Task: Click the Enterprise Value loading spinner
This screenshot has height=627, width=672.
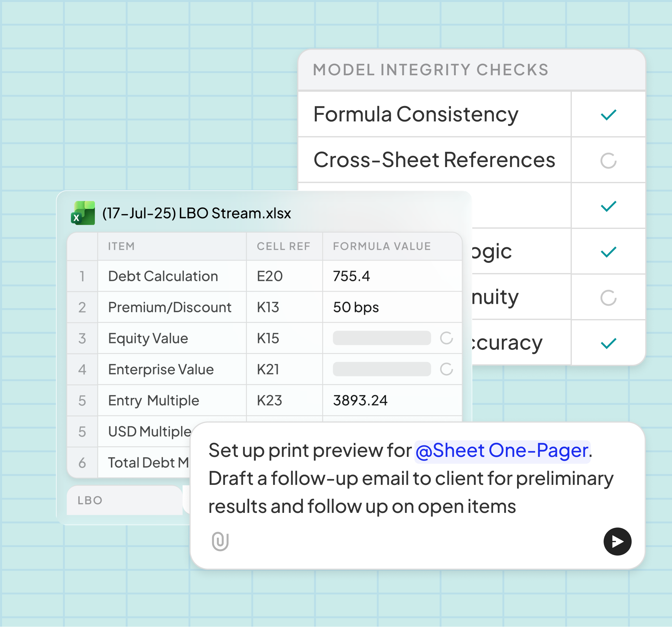Action: 446,369
